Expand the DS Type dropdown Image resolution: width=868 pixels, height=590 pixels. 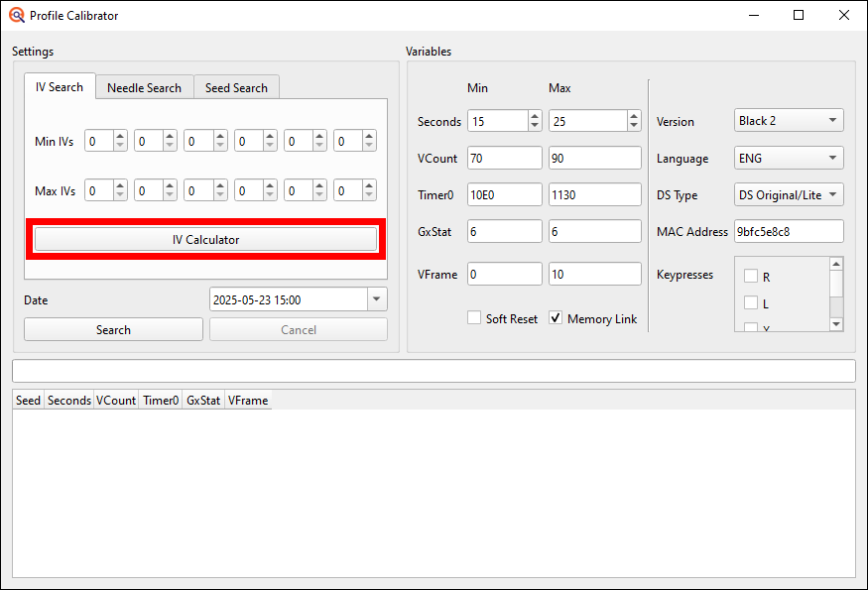789,194
